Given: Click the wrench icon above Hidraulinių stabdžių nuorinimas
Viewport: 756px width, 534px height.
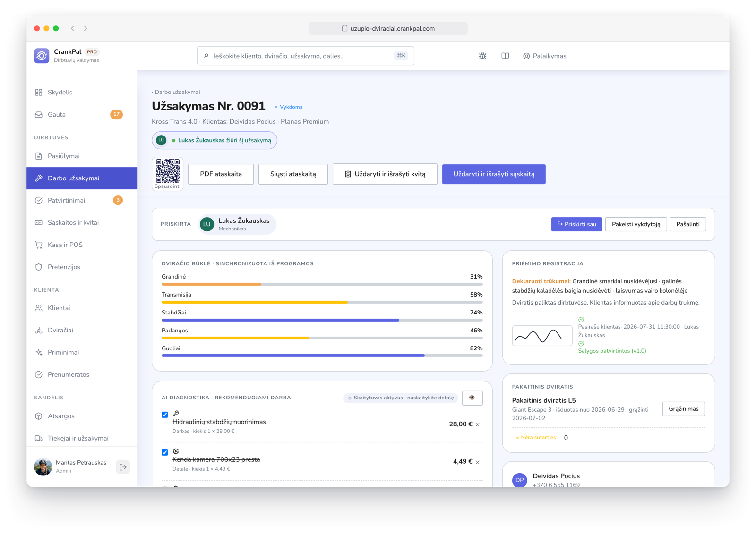Looking at the screenshot, I should click(176, 414).
